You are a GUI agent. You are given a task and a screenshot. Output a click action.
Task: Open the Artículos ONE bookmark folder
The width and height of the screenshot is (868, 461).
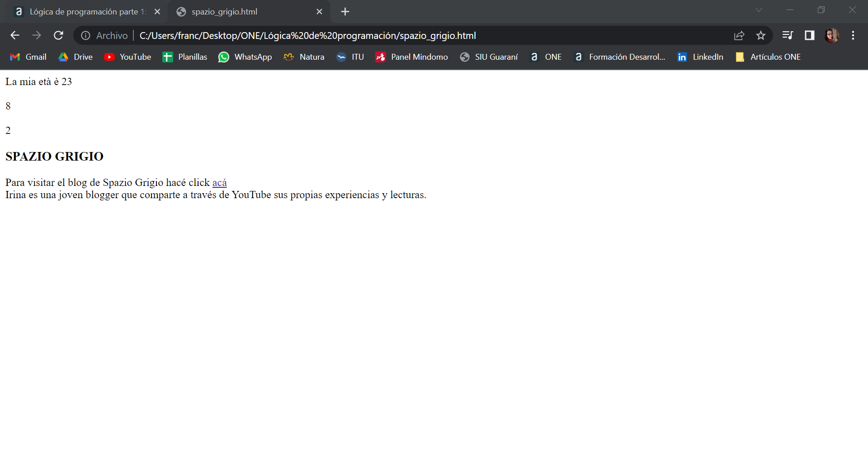tap(768, 57)
